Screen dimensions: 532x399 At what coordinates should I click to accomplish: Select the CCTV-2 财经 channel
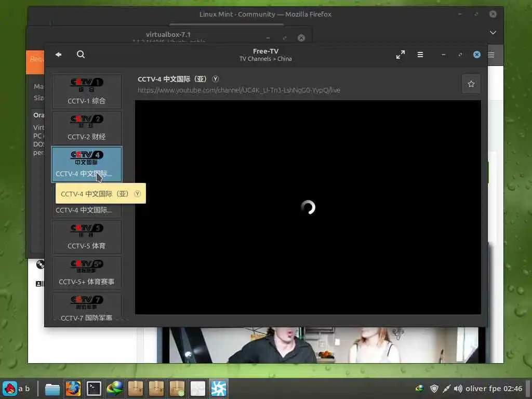tap(87, 128)
